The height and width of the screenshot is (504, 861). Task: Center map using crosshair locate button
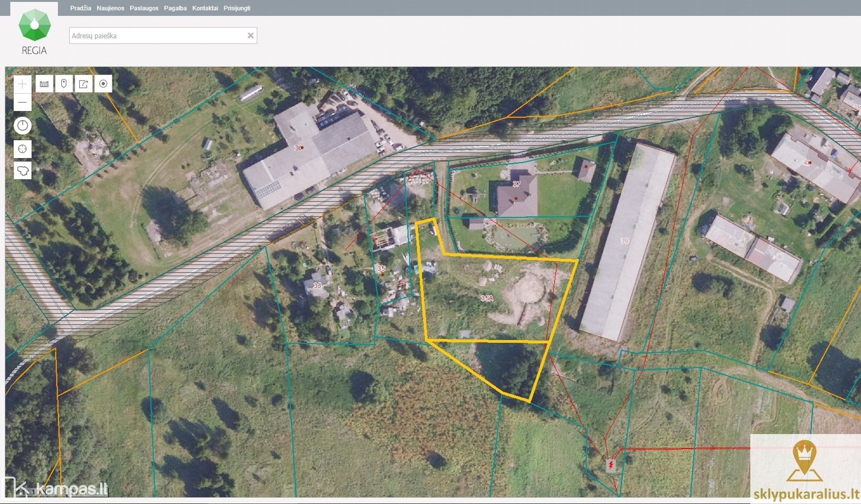[22, 149]
